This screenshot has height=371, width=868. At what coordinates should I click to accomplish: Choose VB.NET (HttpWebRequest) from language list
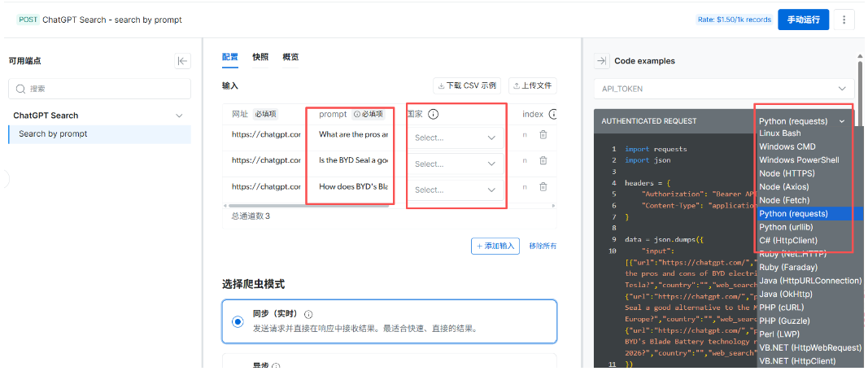click(x=809, y=347)
